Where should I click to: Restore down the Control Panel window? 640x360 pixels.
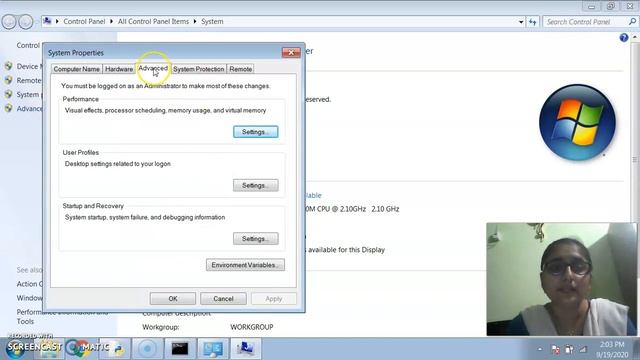[610, 6]
